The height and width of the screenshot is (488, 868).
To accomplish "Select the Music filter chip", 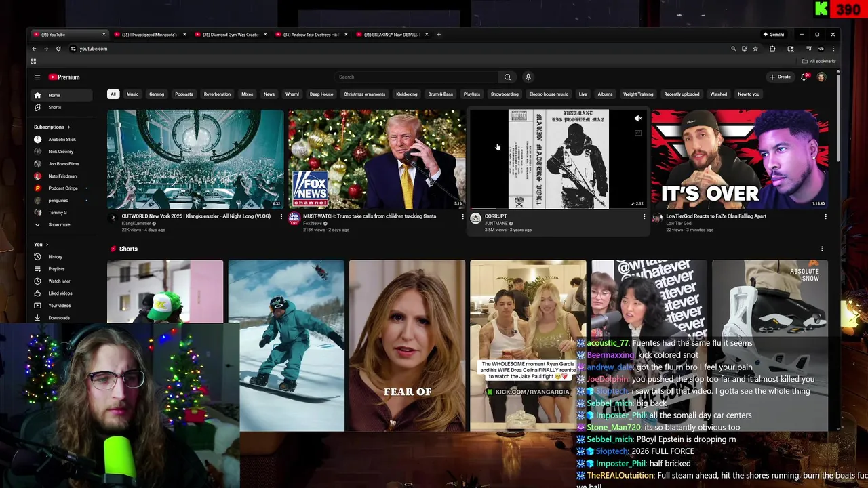I will [132, 94].
